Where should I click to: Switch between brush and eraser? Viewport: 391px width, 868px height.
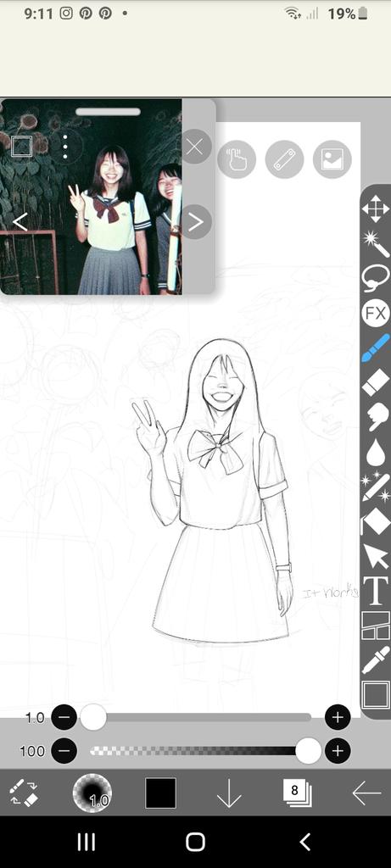(23, 793)
